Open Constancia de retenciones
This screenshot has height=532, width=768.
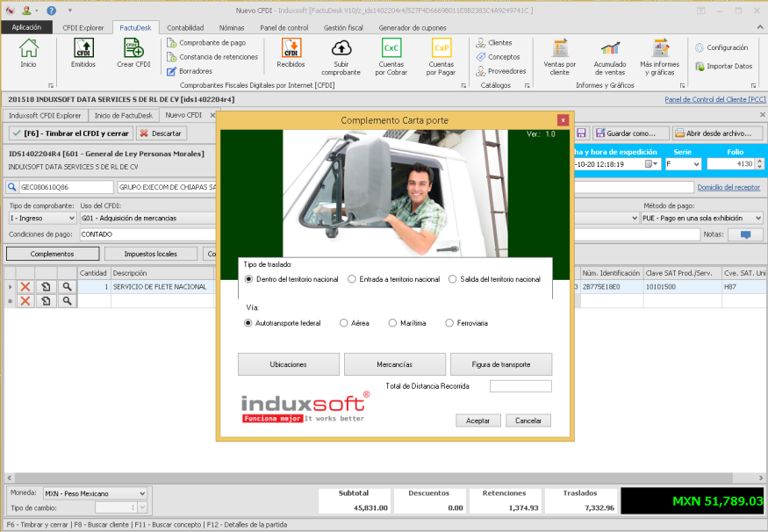[x=212, y=57]
